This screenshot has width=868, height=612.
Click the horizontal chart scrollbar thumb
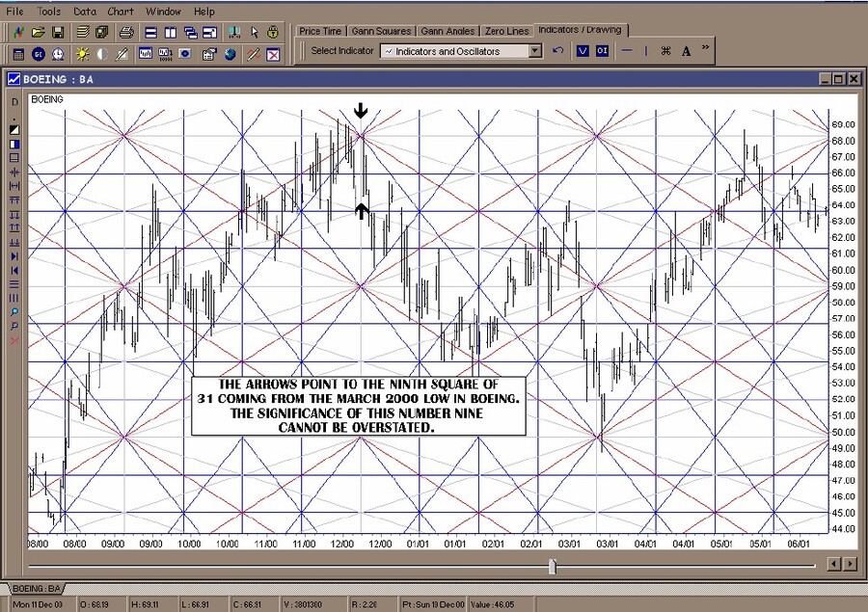pos(553,566)
